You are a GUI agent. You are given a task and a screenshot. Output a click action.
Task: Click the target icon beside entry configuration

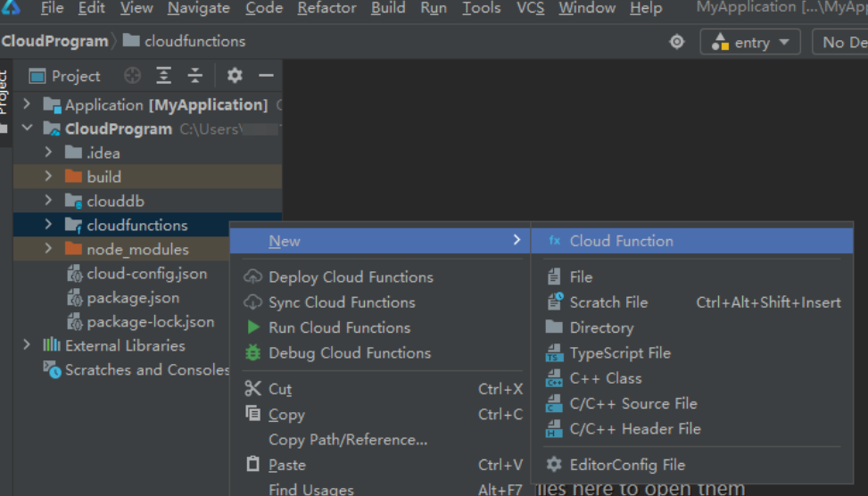[677, 42]
